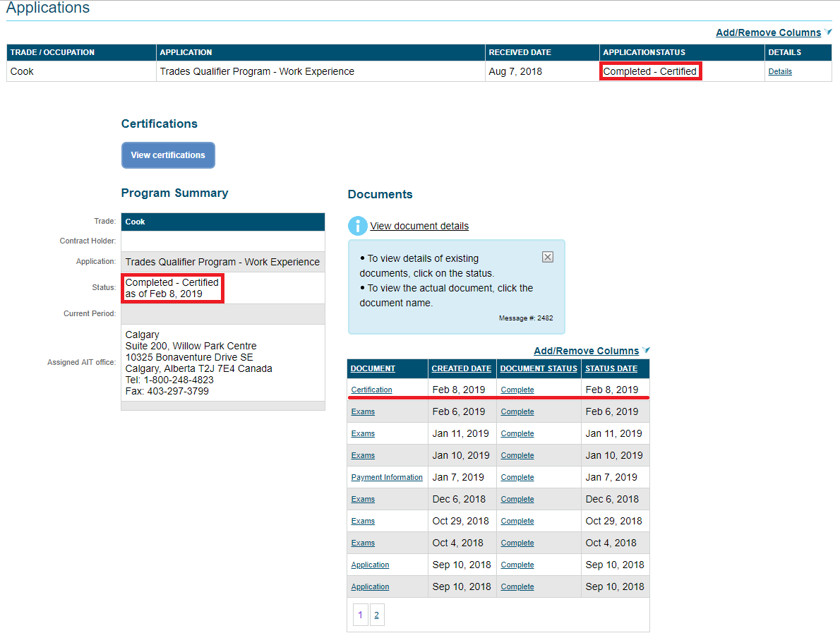Click the blue info icon beside View document details
This screenshot has width=840, height=638.
click(x=357, y=226)
